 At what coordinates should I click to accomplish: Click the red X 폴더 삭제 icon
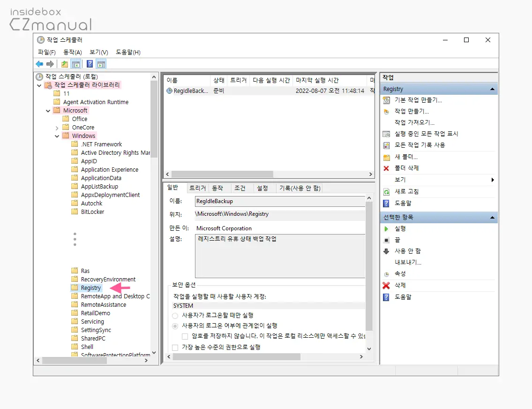[386, 168]
